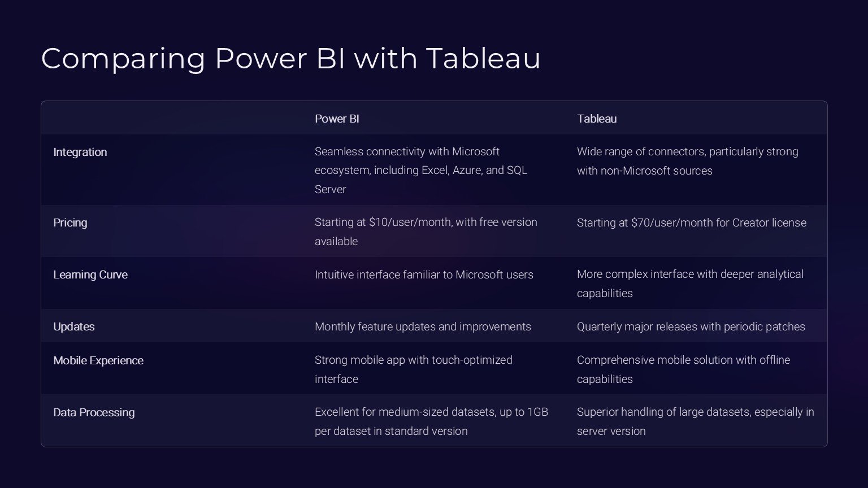
Task: Click the 'More complex interface' Tableau cell
Action: click(x=690, y=284)
